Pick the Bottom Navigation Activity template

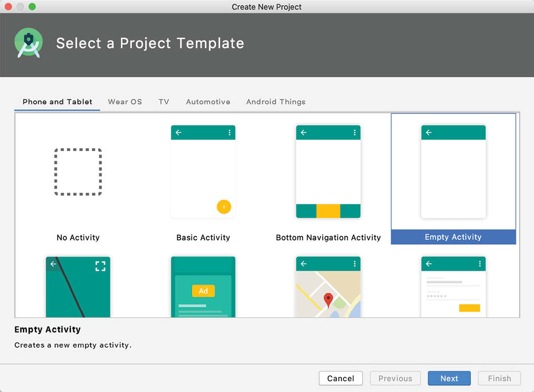[x=328, y=172]
